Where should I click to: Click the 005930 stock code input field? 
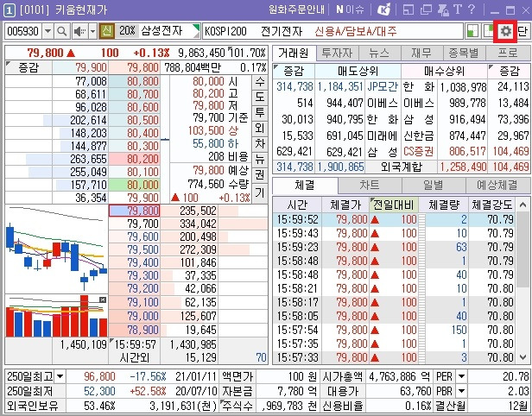click(x=23, y=32)
